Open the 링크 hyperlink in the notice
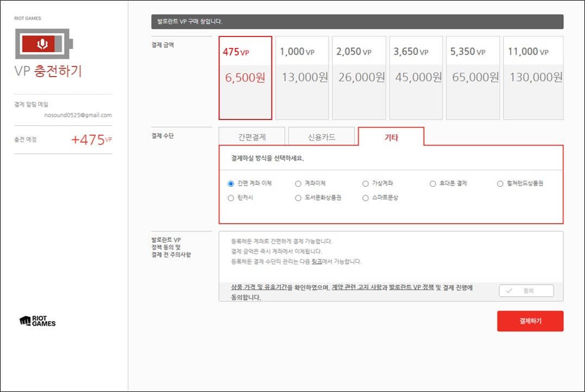 coord(317,262)
